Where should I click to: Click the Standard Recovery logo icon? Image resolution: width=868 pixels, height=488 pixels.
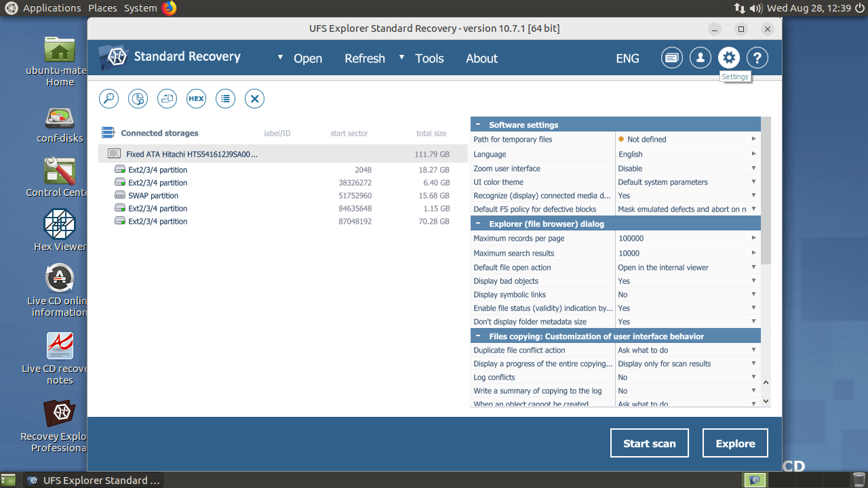pos(113,57)
